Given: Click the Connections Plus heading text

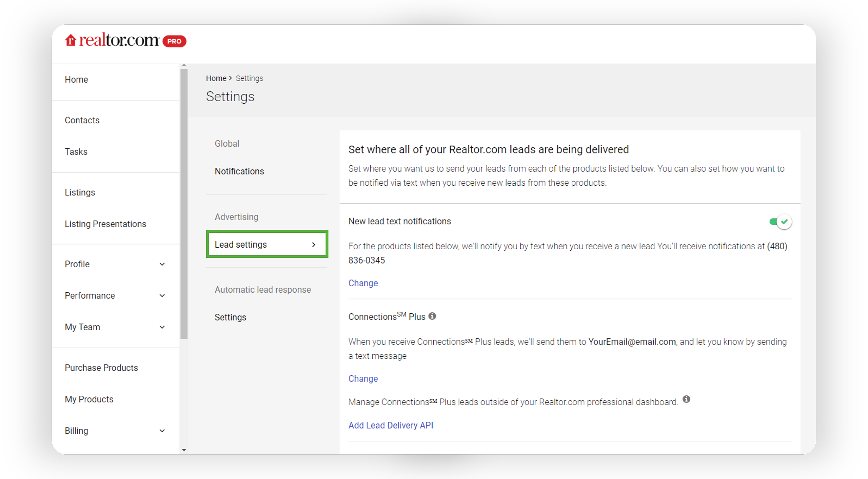Looking at the screenshot, I should (x=387, y=316).
